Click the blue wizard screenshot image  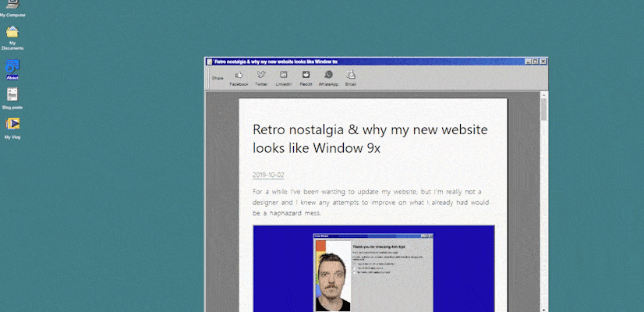[x=373, y=268]
